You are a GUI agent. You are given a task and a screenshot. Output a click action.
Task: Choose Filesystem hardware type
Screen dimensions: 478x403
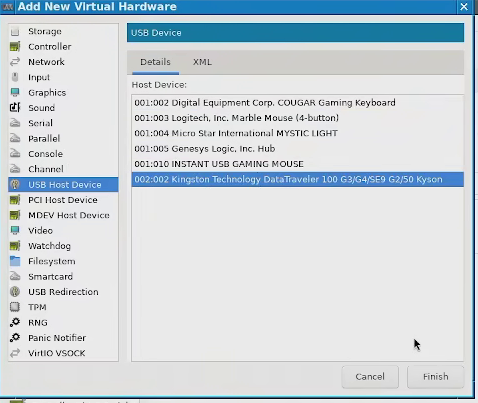coord(52,261)
